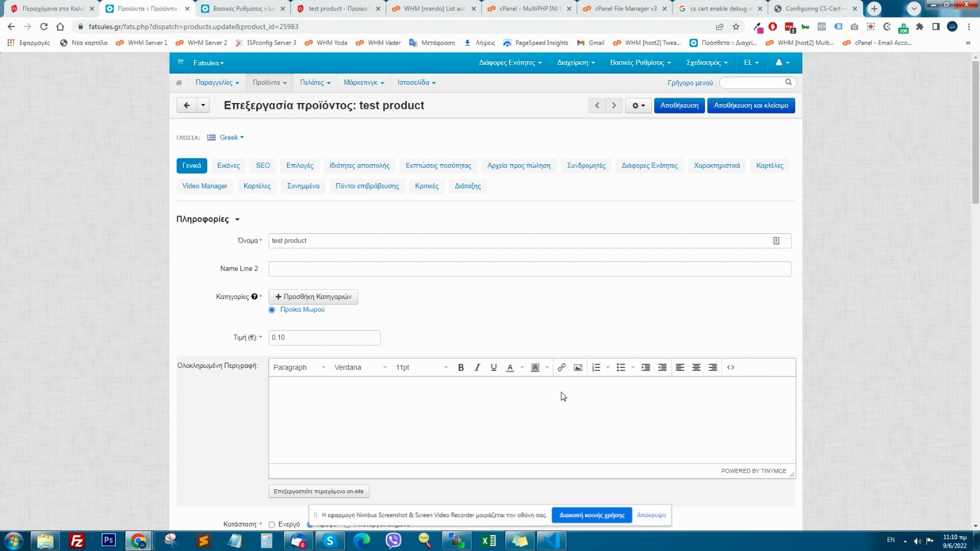Set status to Ενεργό
The height and width of the screenshot is (551, 980).
tap(272, 525)
